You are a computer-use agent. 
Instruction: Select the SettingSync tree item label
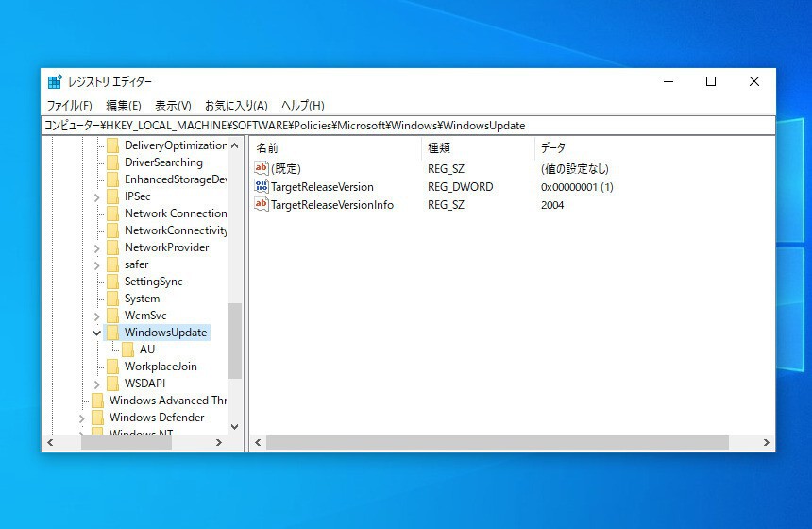(153, 282)
